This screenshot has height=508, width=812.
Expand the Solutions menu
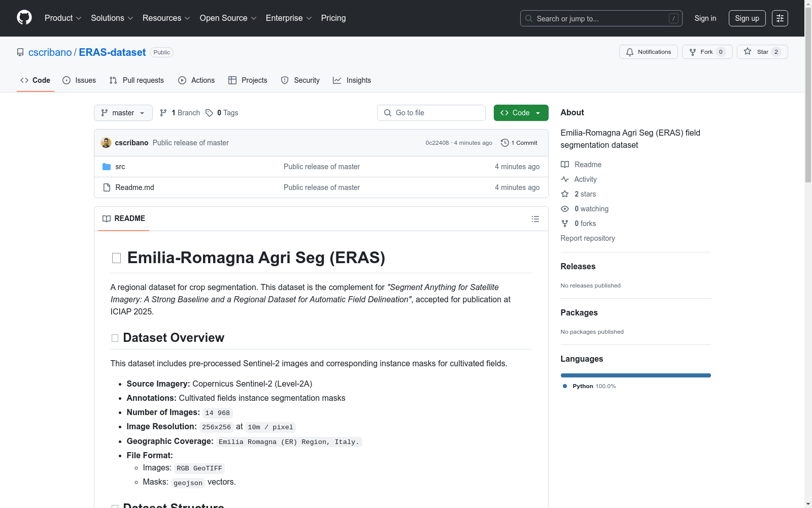[x=112, y=18]
